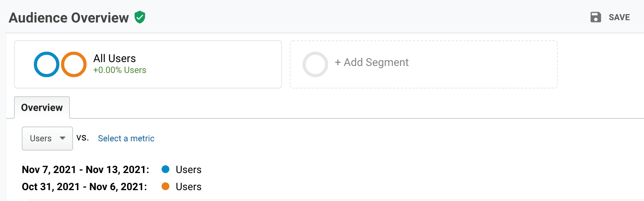Viewport: 644px width, 201px height.
Task: Click the SAVE button text
Action: point(619,17)
